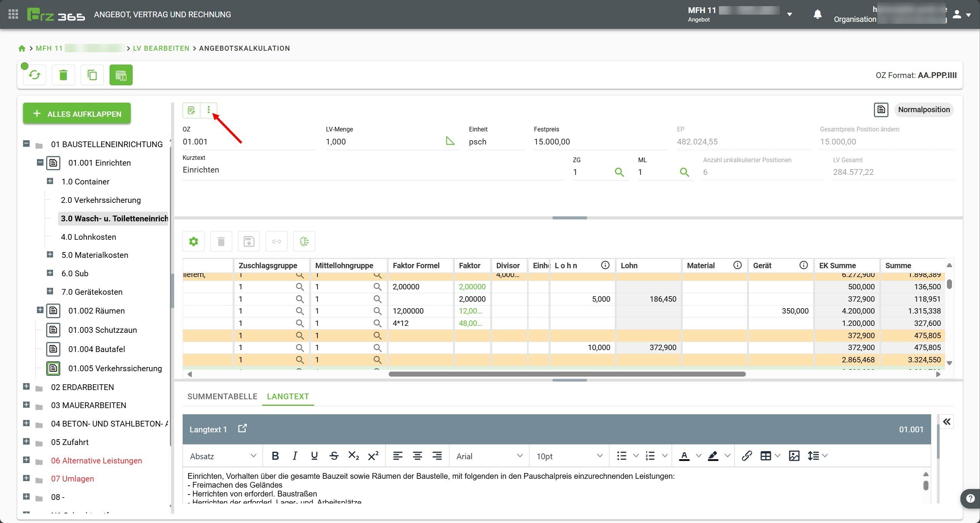Toggle underline formatting in Langtext editor
Screen dimensions: 980x523
point(314,456)
